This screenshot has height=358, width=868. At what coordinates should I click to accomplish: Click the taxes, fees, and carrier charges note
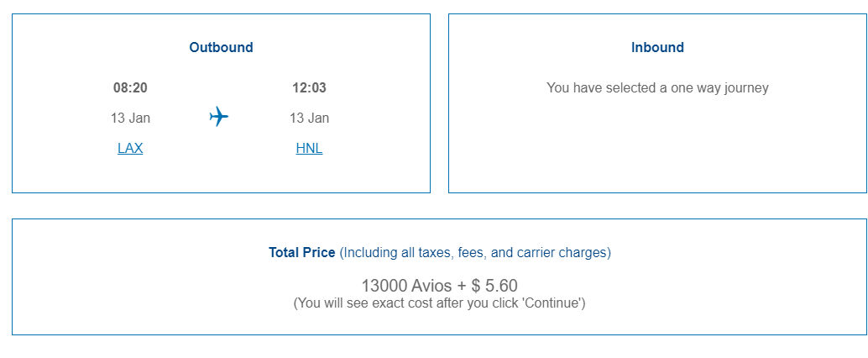point(475,253)
